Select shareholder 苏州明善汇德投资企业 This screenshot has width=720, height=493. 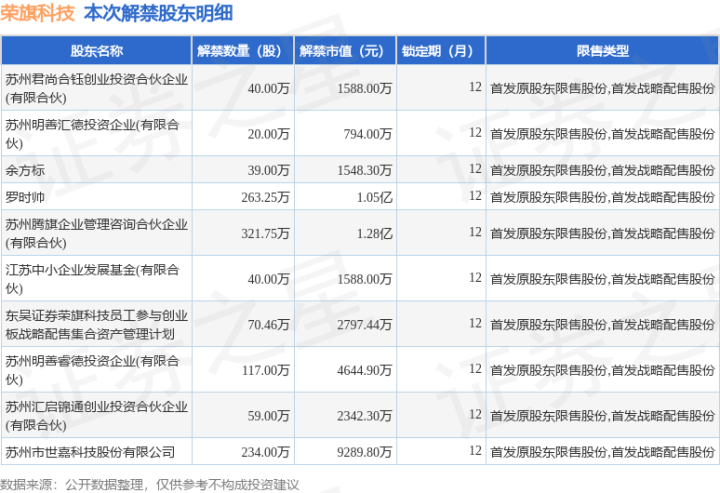coord(92,134)
